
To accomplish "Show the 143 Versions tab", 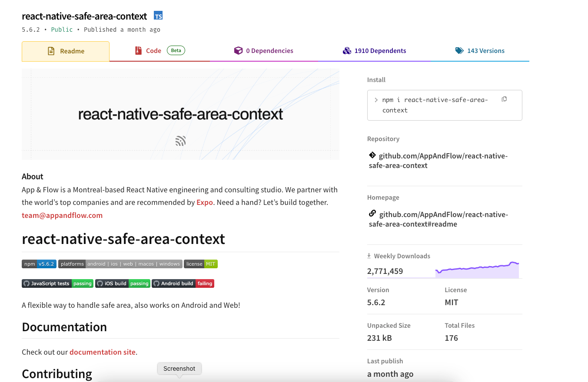I will pyautogui.click(x=480, y=51).
